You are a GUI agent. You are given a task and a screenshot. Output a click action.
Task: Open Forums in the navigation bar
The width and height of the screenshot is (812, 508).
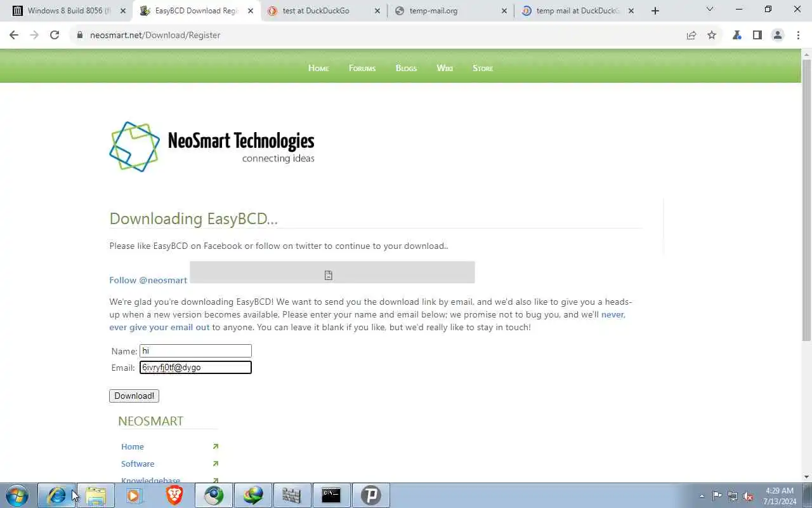(x=362, y=68)
